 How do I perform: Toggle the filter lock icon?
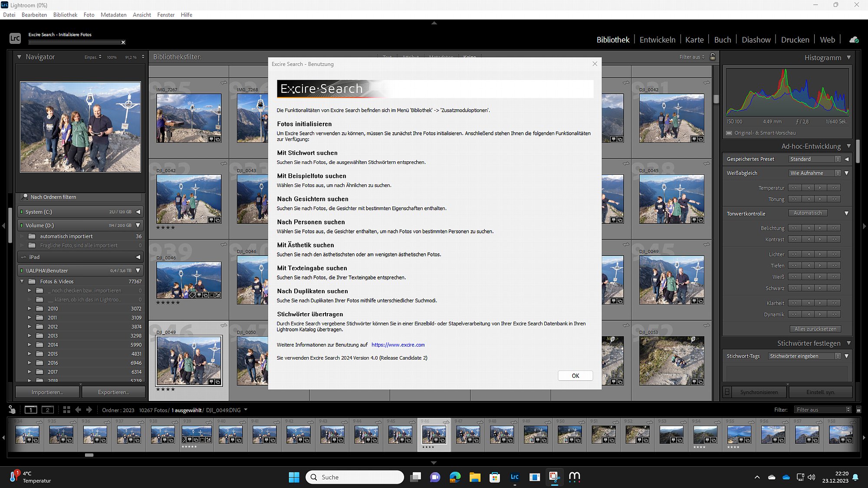tap(713, 57)
